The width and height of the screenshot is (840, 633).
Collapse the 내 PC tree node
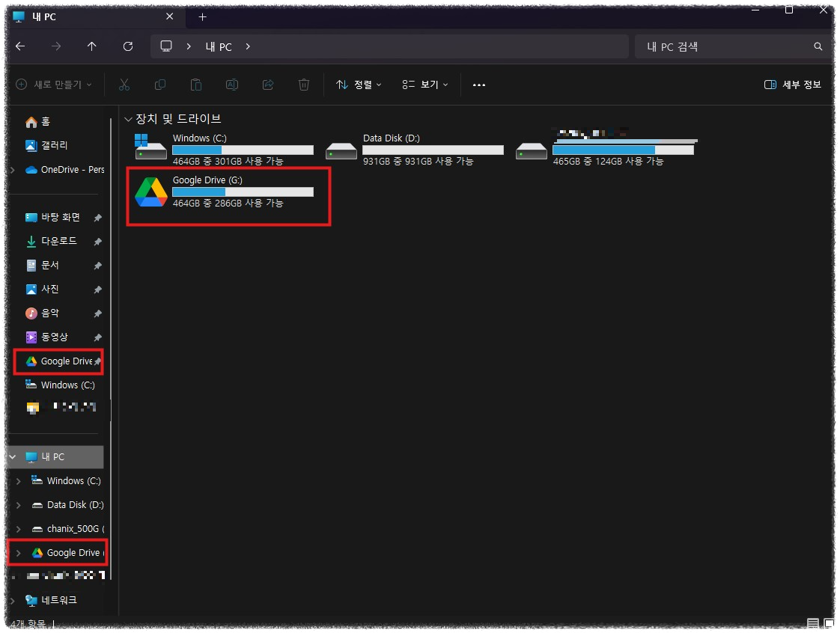coord(12,457)
